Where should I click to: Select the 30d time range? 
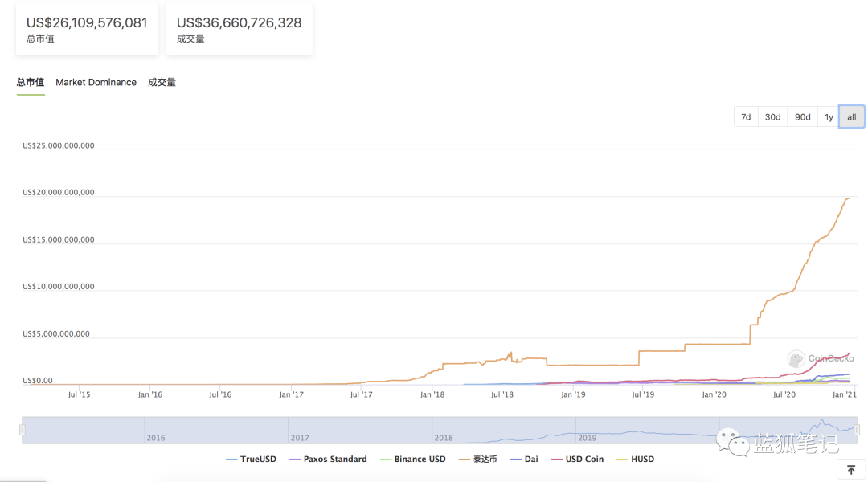click(x=772, y=117)
